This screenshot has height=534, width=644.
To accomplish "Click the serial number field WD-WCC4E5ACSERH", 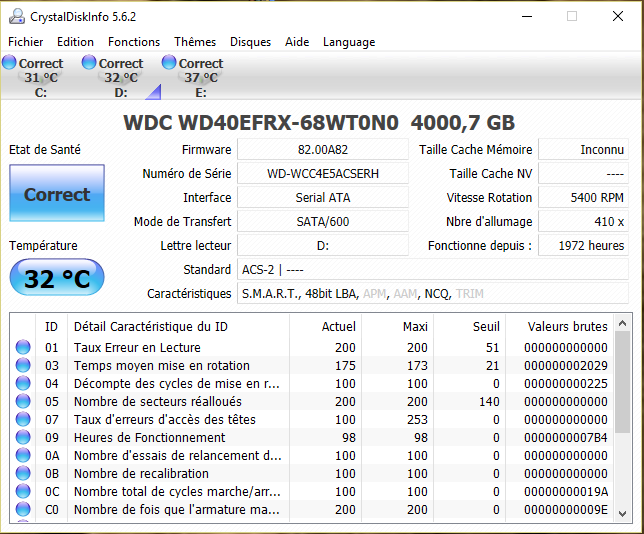I will [323, 173].
